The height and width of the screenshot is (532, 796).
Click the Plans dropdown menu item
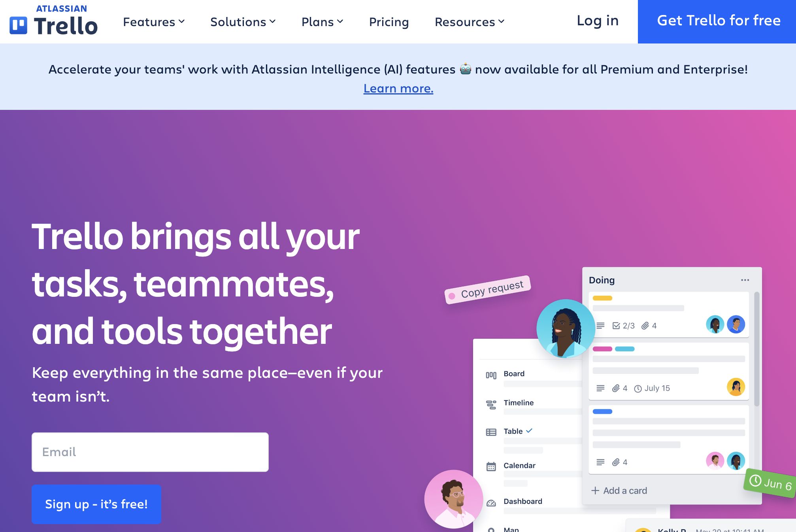click(x=323, y=21)
